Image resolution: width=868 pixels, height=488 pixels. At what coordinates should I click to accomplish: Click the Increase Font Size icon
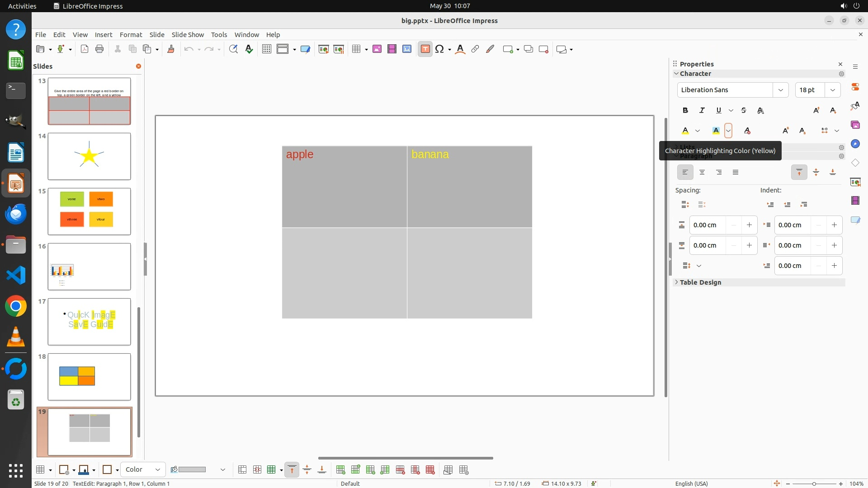click(x=816, y=110)
